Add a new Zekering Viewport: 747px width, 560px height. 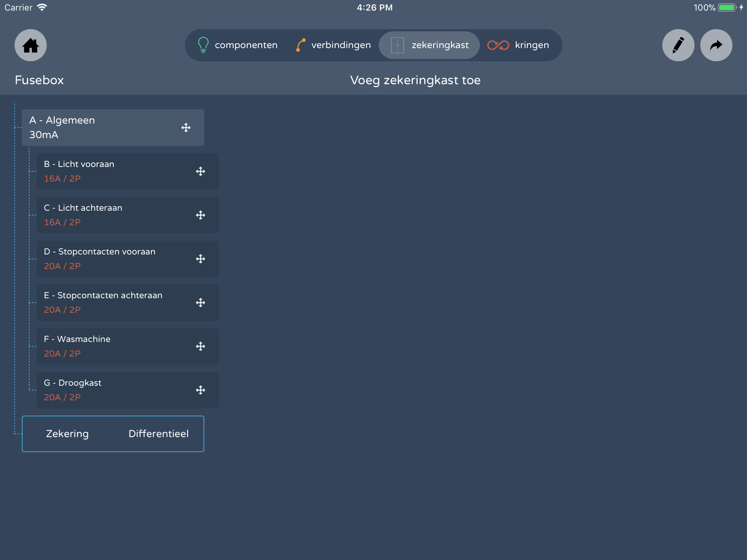click(67, 434)
